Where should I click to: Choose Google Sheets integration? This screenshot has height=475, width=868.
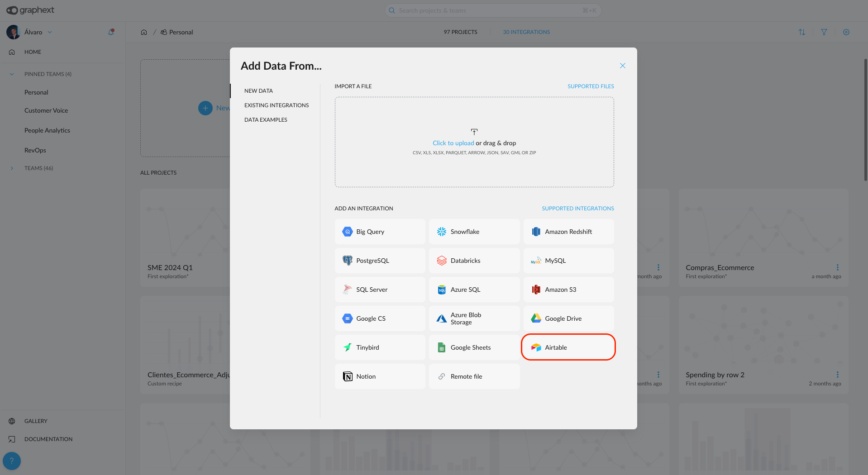(474, 347)
